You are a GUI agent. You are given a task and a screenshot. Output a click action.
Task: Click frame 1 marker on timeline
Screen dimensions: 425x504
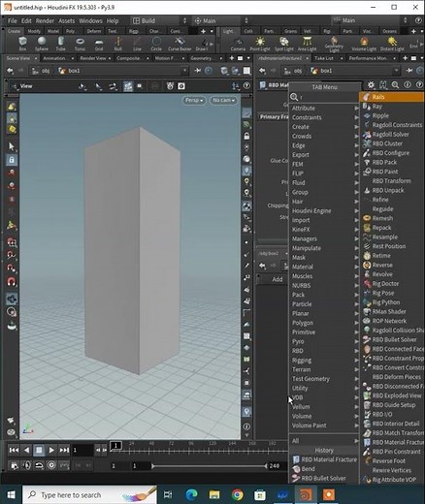[115, 446]
